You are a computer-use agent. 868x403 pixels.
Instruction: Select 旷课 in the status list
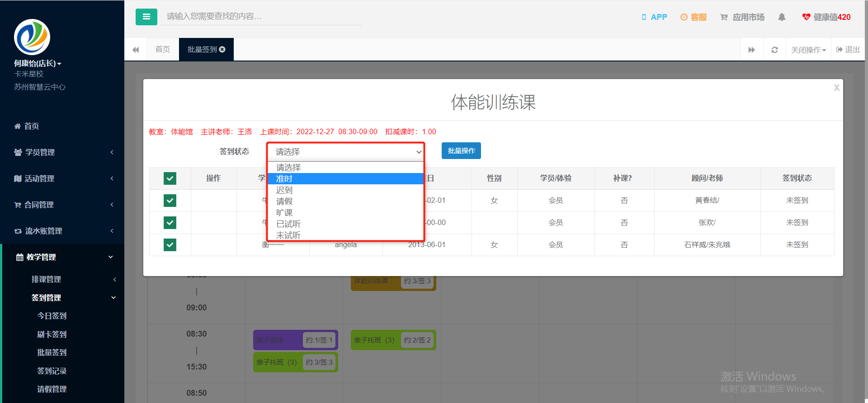346,213
